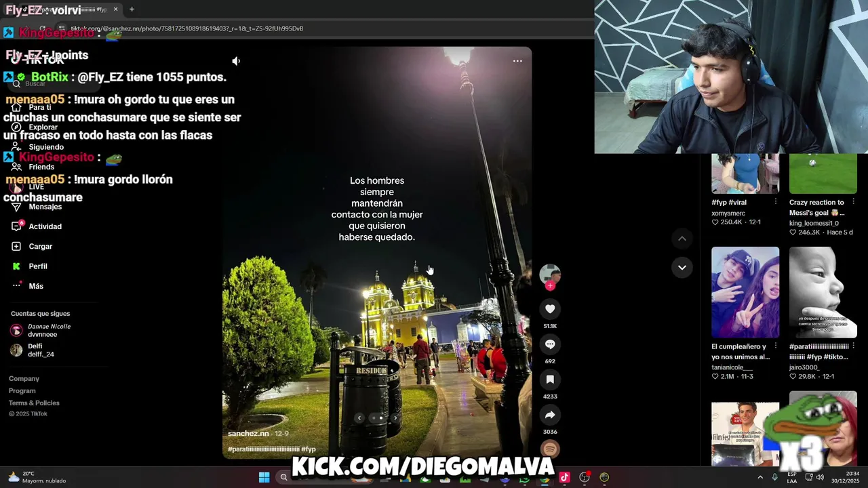Click the green Perfil avatar icon
The width and height of the screenshot is (868, 488).
(16, 266)
